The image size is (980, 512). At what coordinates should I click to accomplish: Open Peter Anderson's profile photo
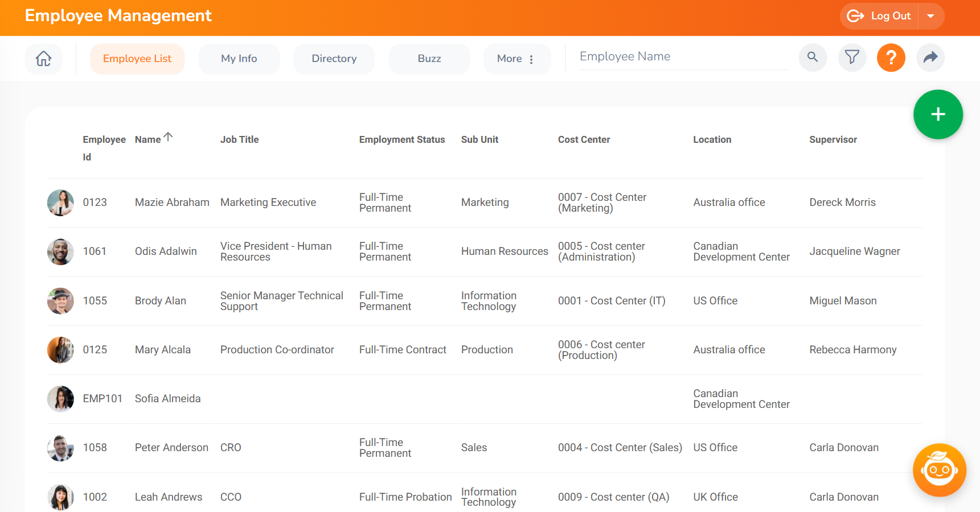[x=60, y=448]
